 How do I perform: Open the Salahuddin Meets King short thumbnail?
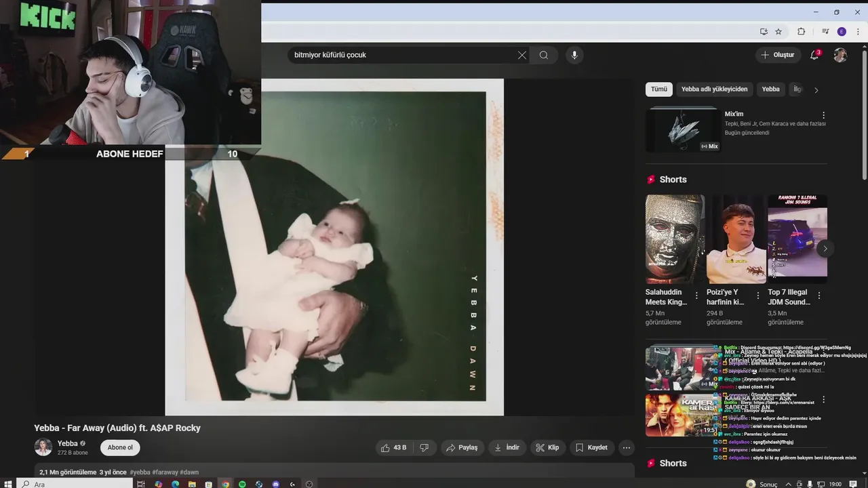click(675, 239)
